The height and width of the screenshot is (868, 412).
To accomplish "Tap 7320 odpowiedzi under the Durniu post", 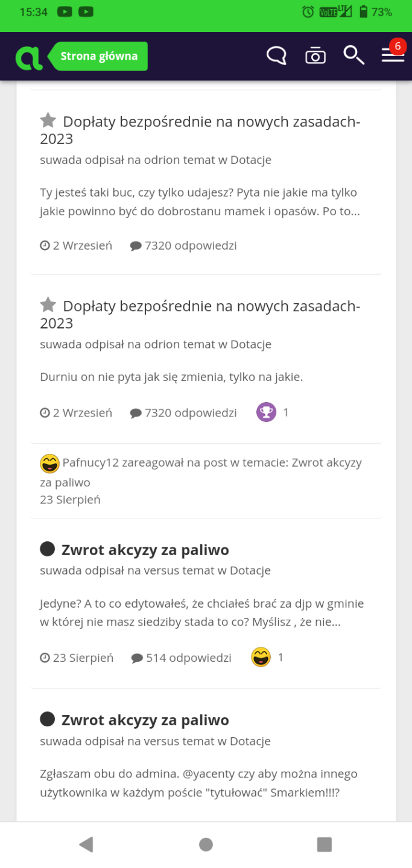I will [183, 413].
